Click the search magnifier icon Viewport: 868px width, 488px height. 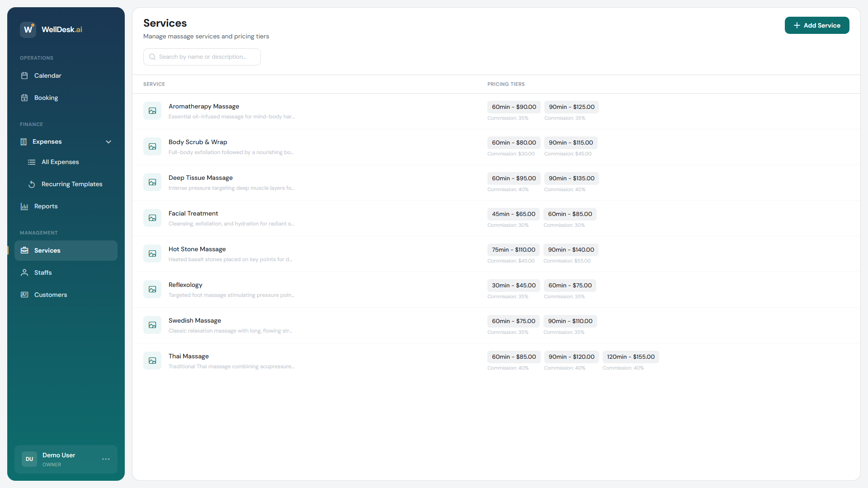(152, 56)
